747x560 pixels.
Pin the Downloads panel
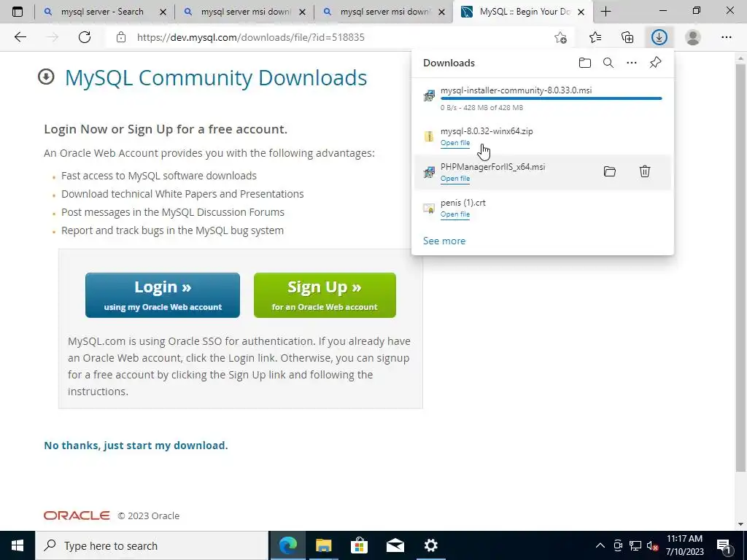coord(656,63)
